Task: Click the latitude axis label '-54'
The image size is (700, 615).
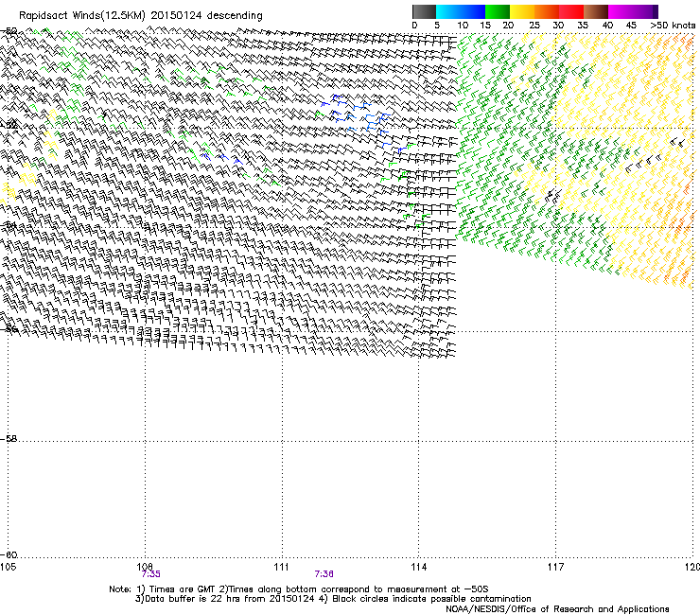Action: pyautogui.click(x=9, y=225)
